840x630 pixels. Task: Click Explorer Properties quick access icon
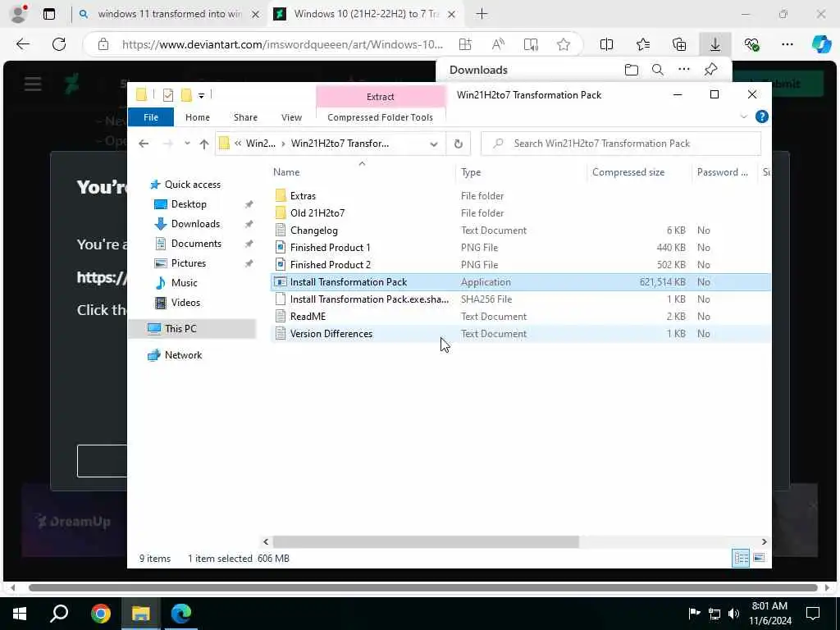167,95
